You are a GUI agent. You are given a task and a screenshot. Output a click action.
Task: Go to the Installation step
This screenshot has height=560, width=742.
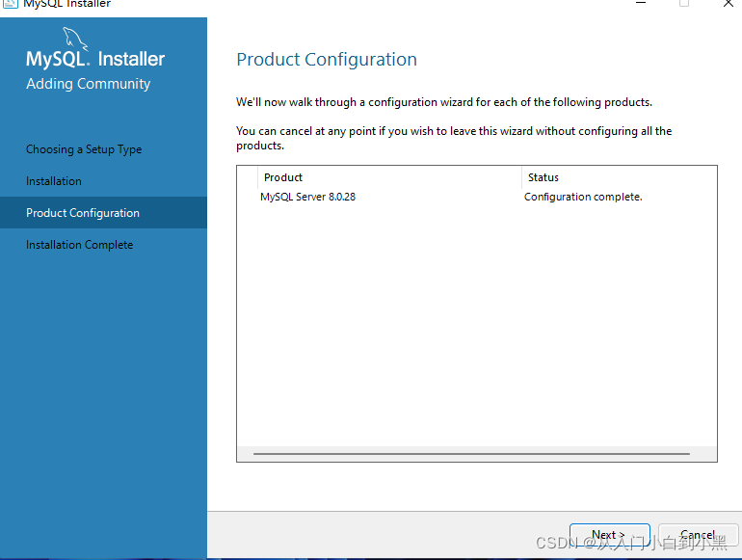[54, 181]
